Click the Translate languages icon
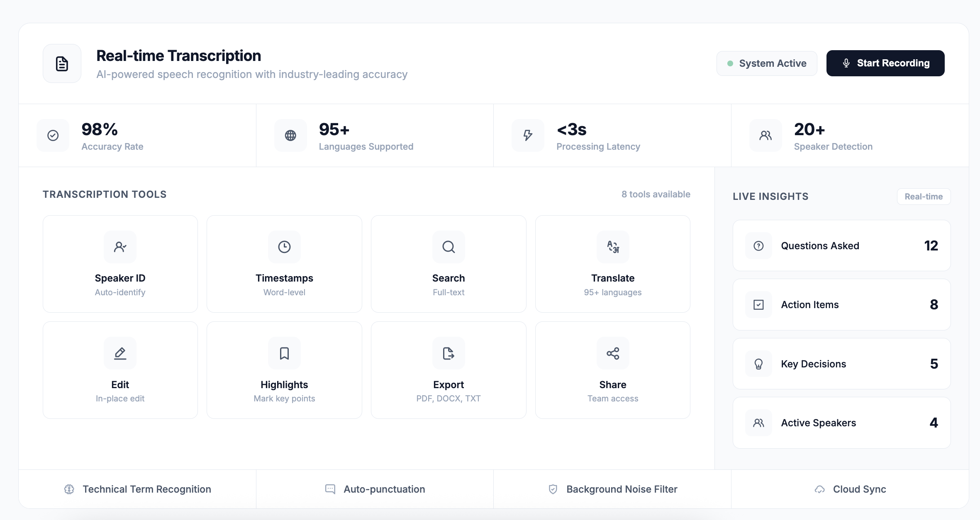 coord(612,247)
